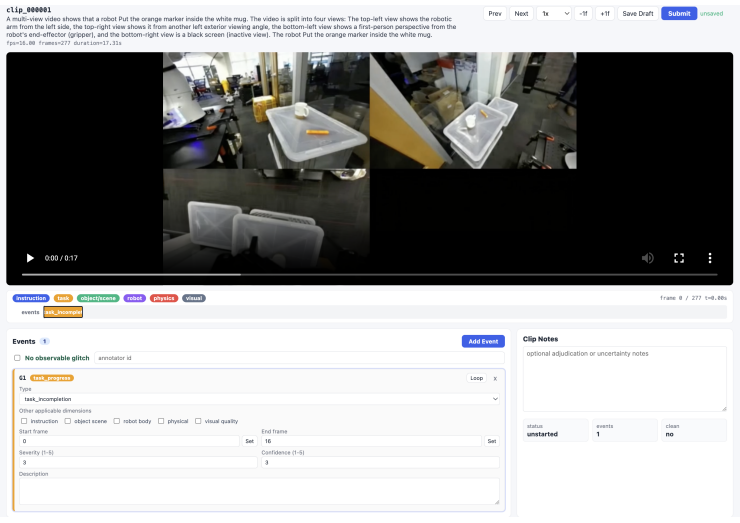Mute the video audio
Image resolution: width=740 pixels, height=523 pixels.
tap(648, 258)
